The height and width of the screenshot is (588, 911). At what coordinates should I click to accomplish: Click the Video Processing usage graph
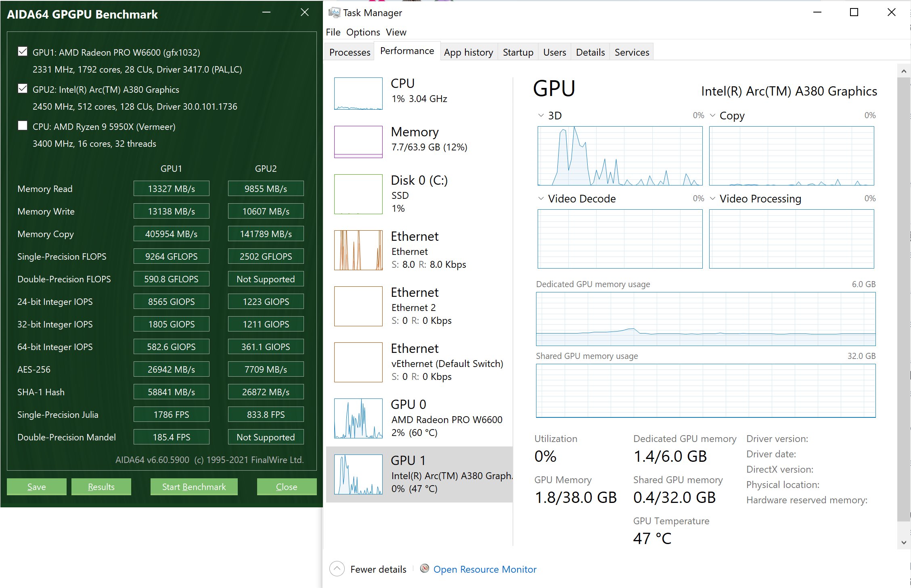(792, 239)
